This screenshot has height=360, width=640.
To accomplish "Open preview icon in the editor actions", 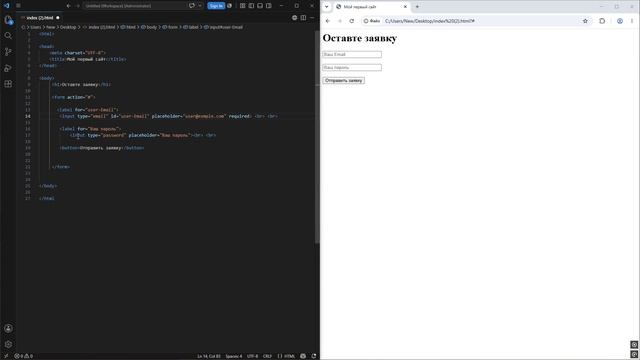I will 295,18.
